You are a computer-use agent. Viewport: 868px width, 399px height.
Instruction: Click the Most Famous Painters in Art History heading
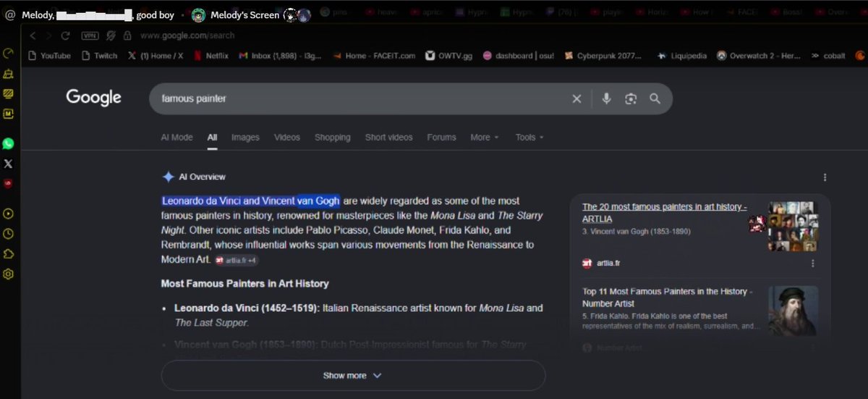(244, 283)
